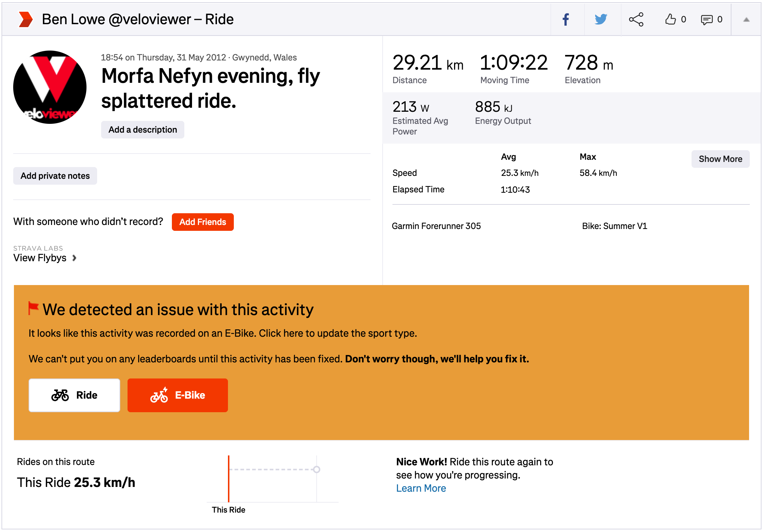Open the generic share icon

(x=636, y=19)
